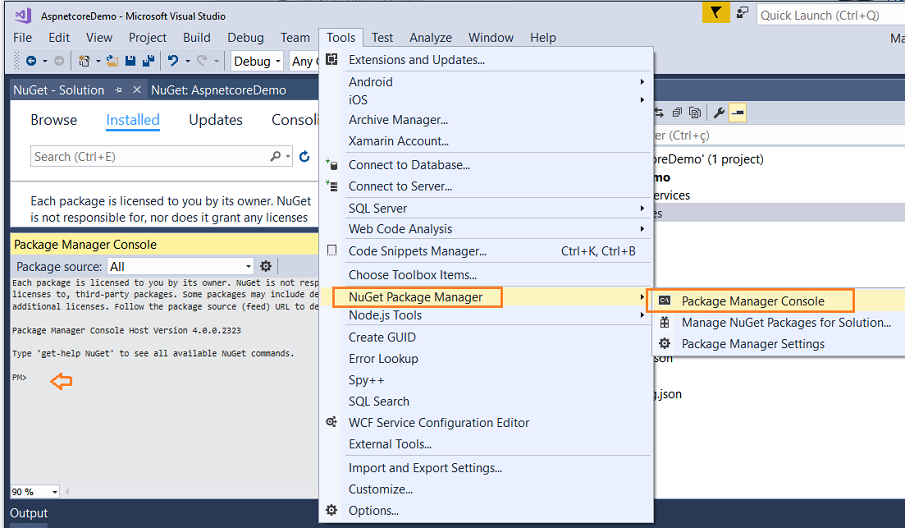Click the Manage NuGet Packages icon
The width and height of the screenshot is (905, 528).
(665, 322)
